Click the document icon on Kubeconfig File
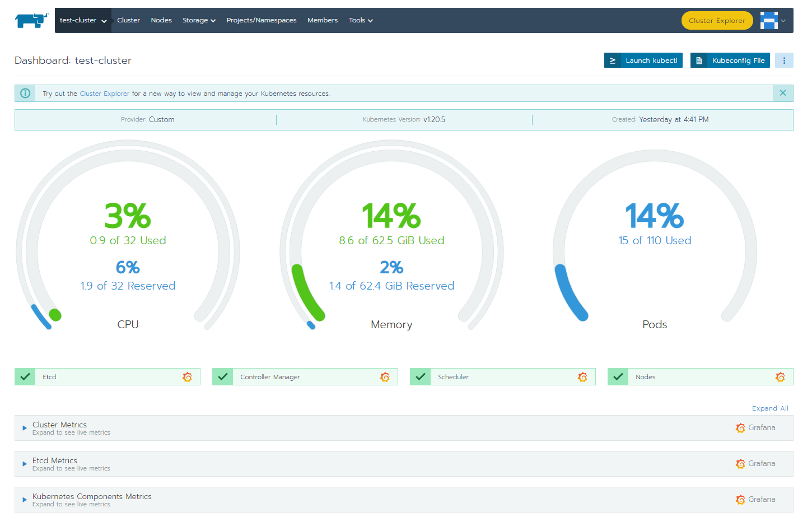This screenshot has width=812, height=517. coord(699,60)
